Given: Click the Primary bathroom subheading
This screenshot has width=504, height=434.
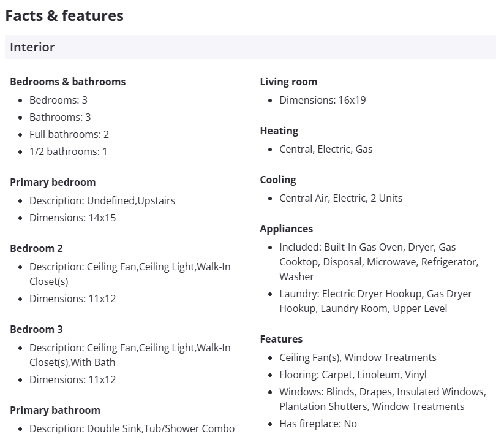Looking at the screenshot, I should point(55,410).
